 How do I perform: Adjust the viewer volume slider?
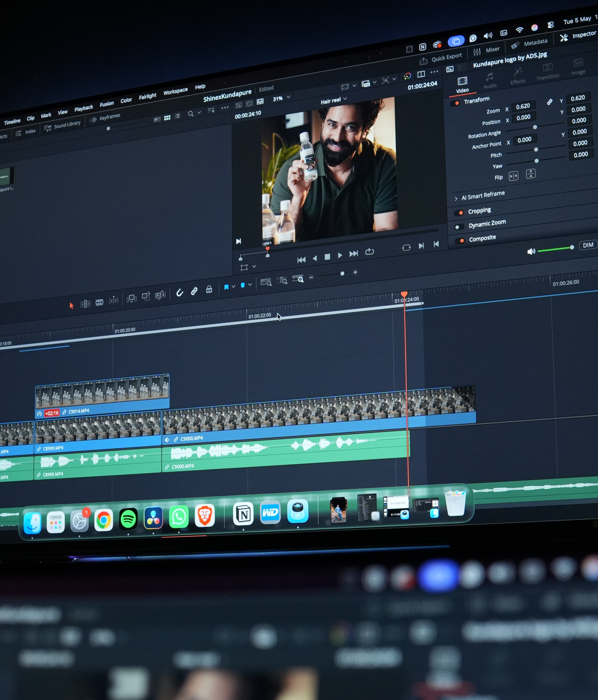coord(555,249)
